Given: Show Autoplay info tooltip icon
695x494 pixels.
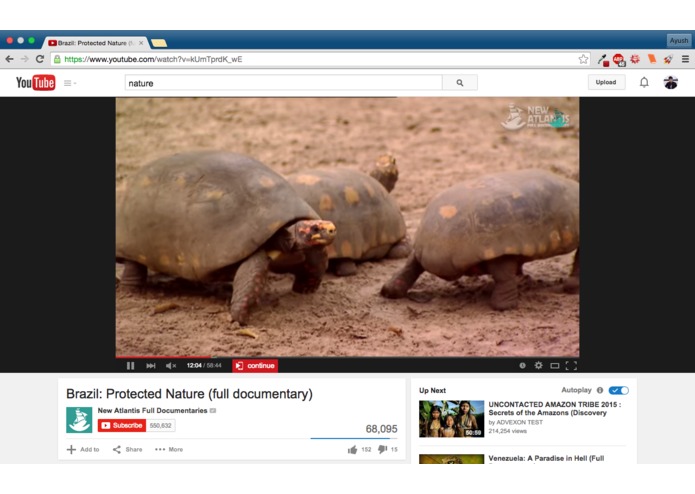Looking at the screenshot, I should [x=600, y=390].
